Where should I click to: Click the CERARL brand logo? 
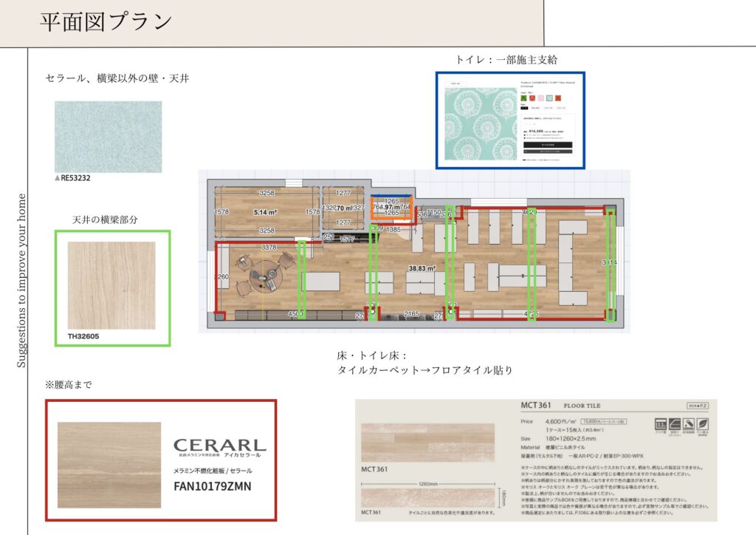[219, 446]
